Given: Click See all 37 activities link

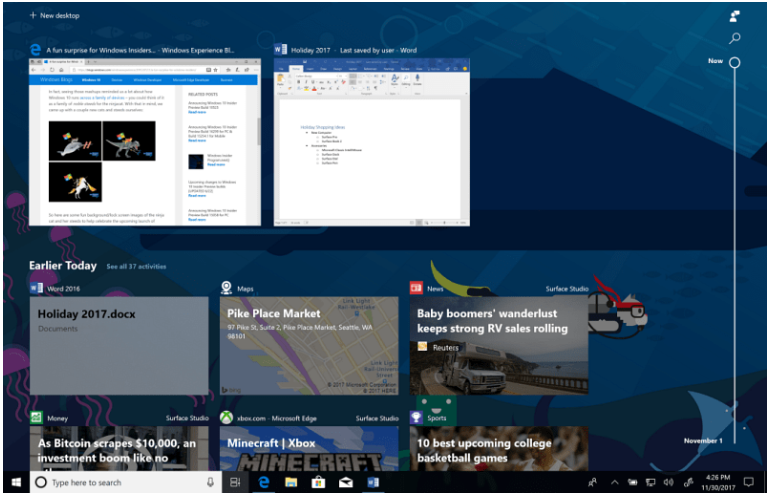Looking at the screenshot, I should 136,266.
